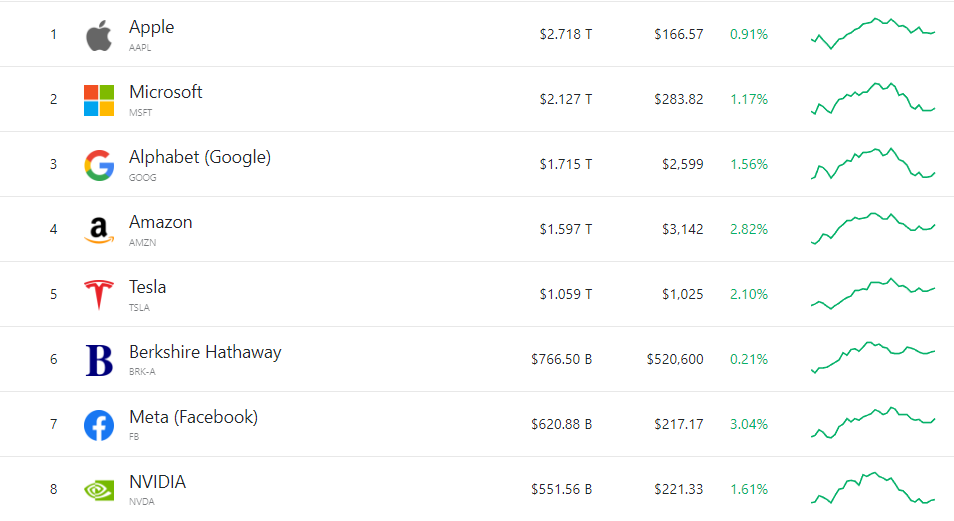Click the Microsoft four-square logo

coord(98,100)
